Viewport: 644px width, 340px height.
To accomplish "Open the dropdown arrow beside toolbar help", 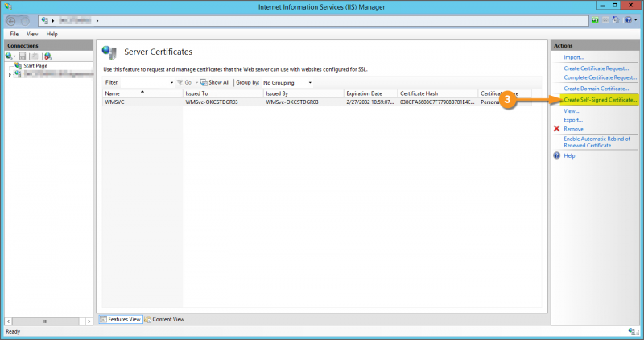I will [x=635, y=20].
